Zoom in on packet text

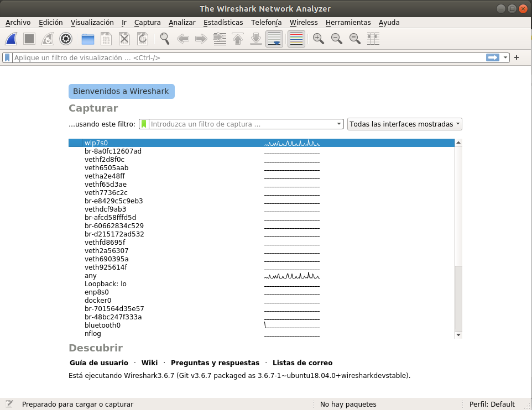point(318,39)
